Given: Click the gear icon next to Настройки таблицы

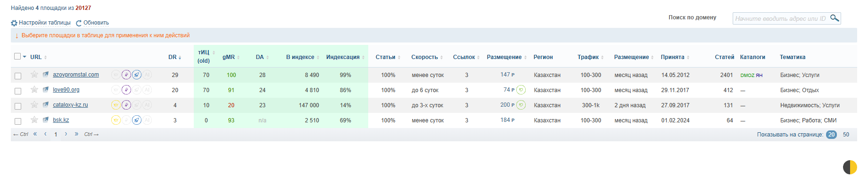Looking at the screenshot, I should pyautogui.click(x=14, y=23).
